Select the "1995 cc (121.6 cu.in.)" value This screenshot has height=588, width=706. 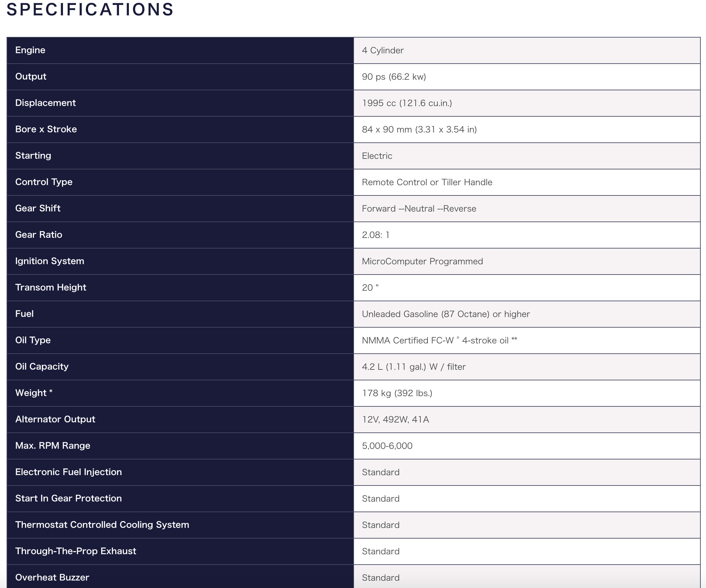(x=407, y=103)
